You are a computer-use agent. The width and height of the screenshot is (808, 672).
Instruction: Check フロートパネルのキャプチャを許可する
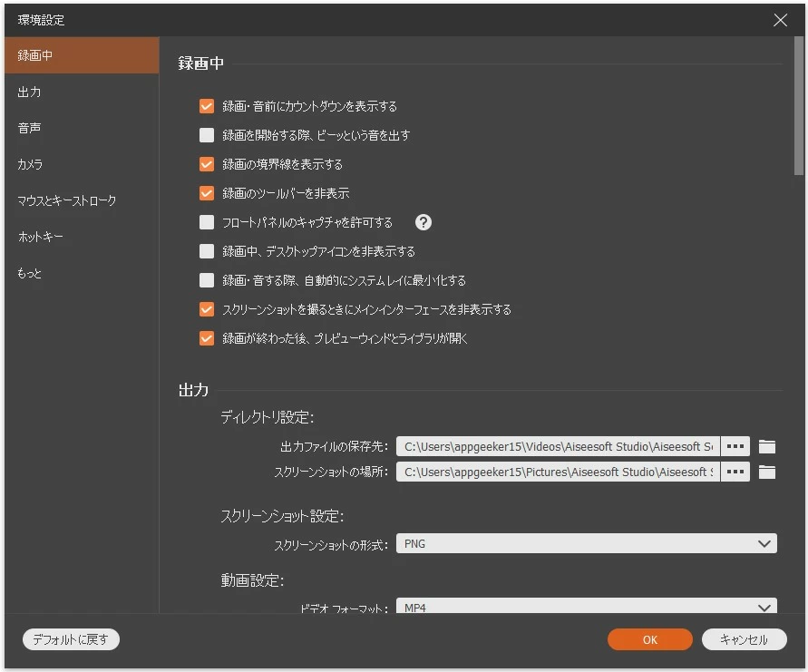coord(207,222)
